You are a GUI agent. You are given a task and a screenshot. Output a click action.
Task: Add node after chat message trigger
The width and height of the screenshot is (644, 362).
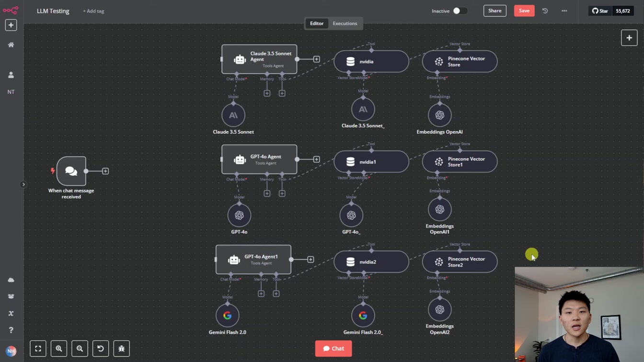[105, 171]
